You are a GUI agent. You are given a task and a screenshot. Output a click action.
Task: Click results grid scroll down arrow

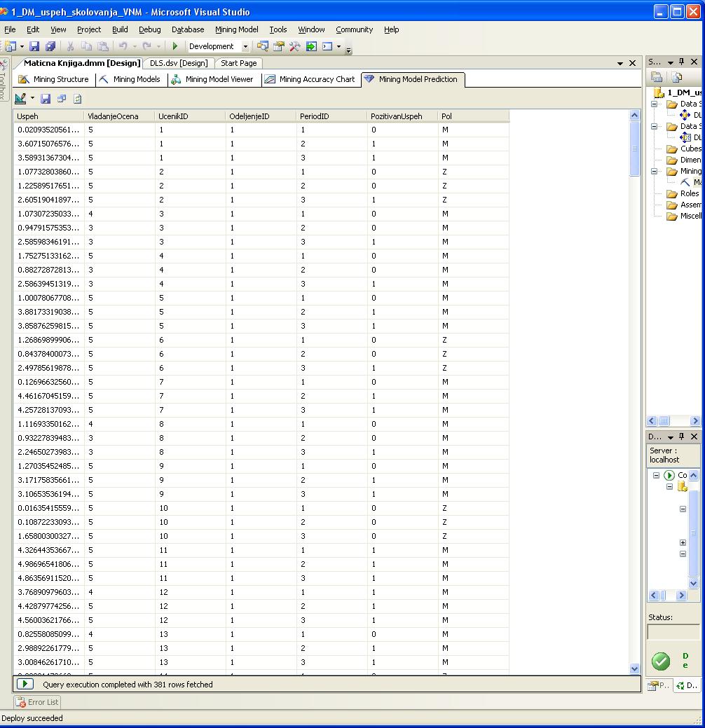click(634, 668)
